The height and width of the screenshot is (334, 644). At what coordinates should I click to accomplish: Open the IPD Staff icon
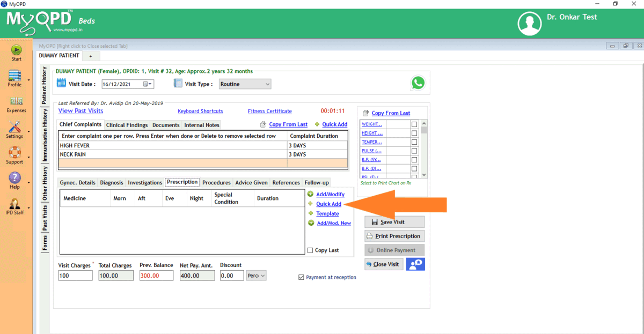tap(14, 204)
